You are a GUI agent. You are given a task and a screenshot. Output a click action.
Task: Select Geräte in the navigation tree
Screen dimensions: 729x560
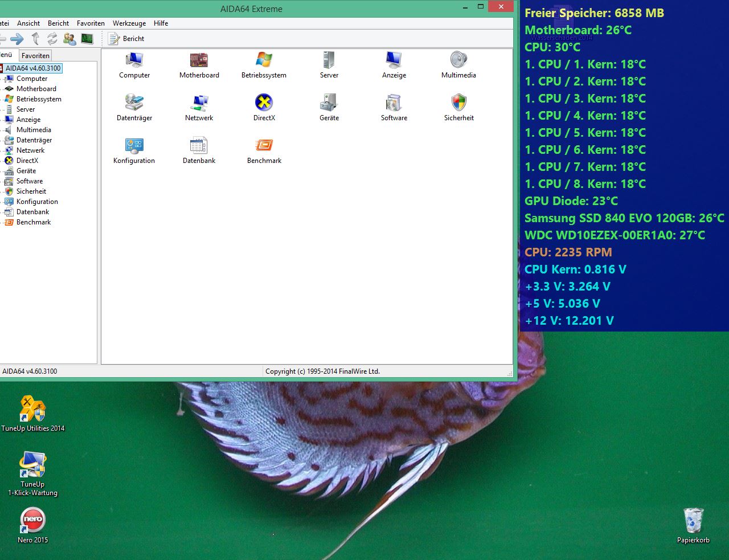(26, 171)
